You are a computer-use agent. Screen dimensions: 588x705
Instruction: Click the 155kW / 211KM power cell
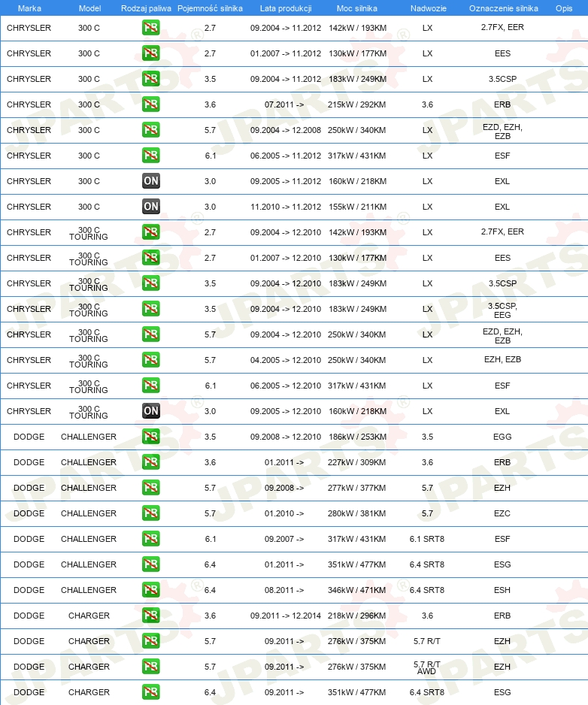coord(356,207)
